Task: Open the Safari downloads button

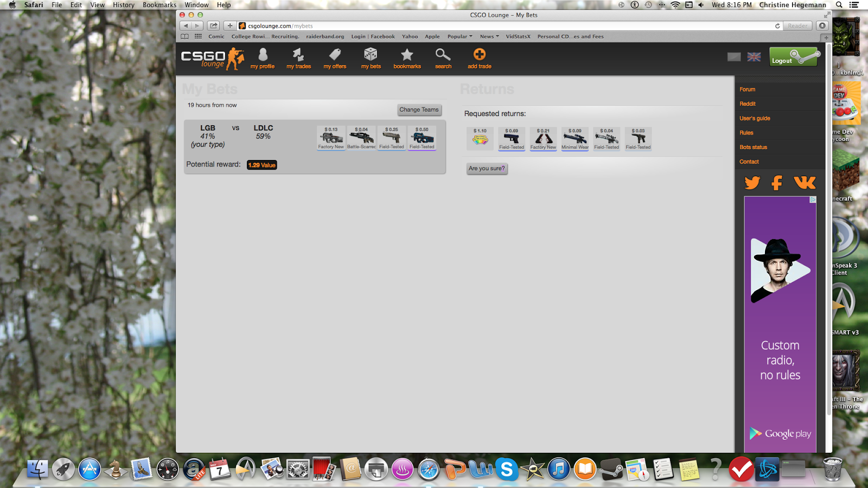Action: pos(822,25)
